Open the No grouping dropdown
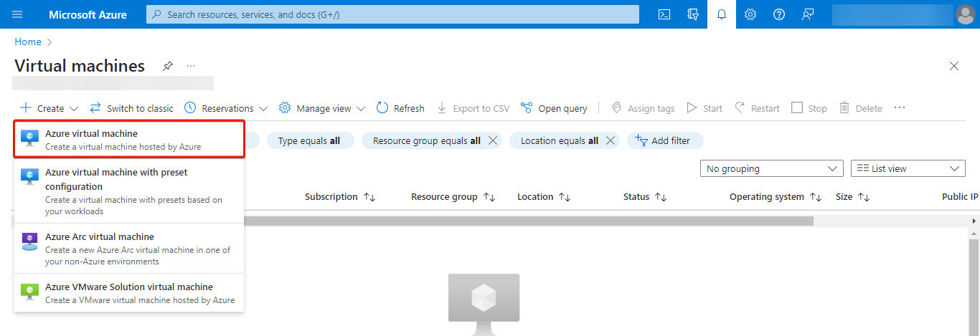The height and width of the screenshot is (336, 980). point(772,168)
